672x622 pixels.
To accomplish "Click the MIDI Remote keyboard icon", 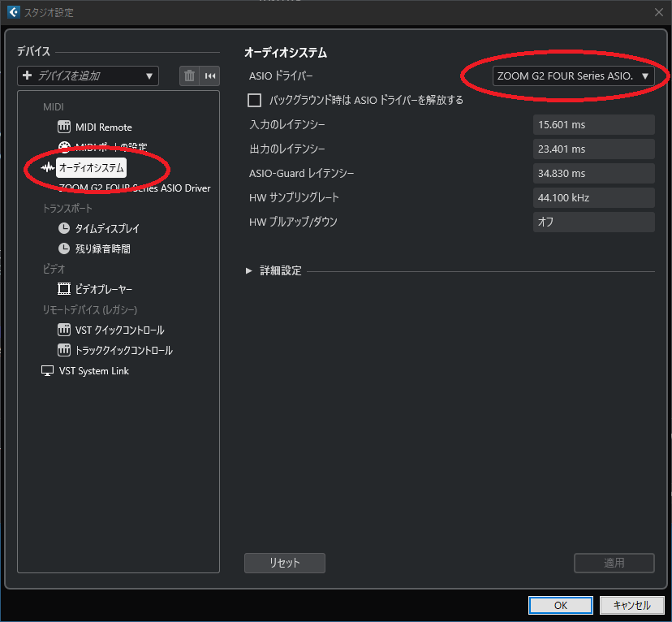I will (x=64, y=127).
